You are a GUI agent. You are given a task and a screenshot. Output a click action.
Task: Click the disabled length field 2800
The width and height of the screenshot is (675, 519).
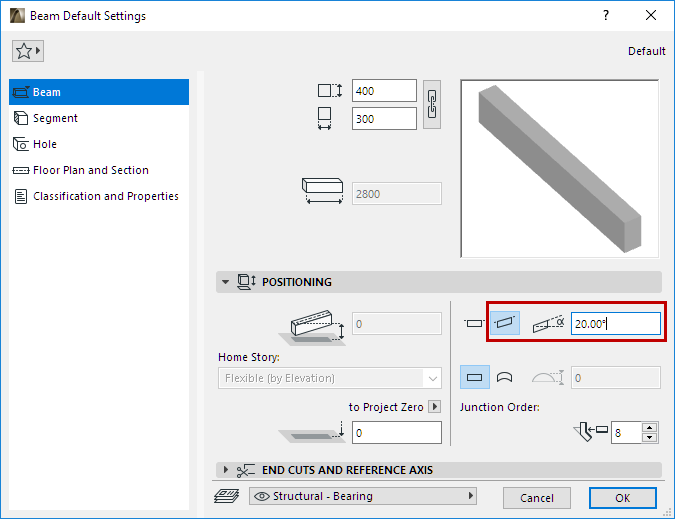[x=396, y=194]
